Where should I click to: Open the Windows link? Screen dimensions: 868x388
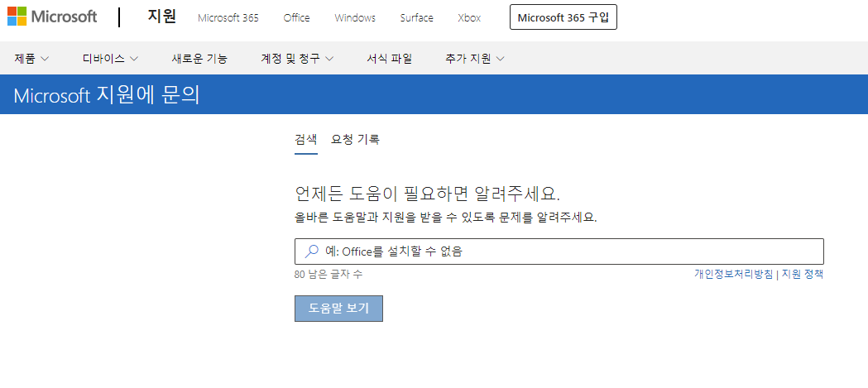[x=355, y=17]
